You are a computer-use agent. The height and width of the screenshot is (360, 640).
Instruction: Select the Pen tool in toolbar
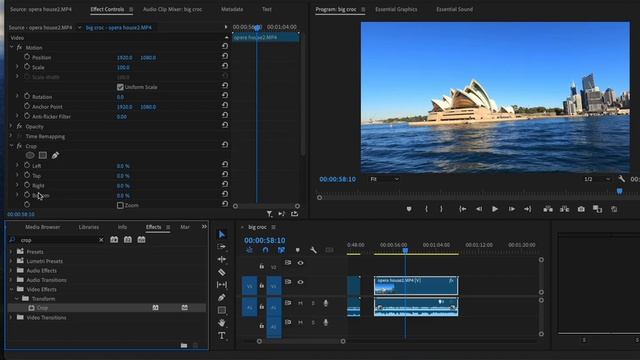pyautogui.click(x=222, y=298)
